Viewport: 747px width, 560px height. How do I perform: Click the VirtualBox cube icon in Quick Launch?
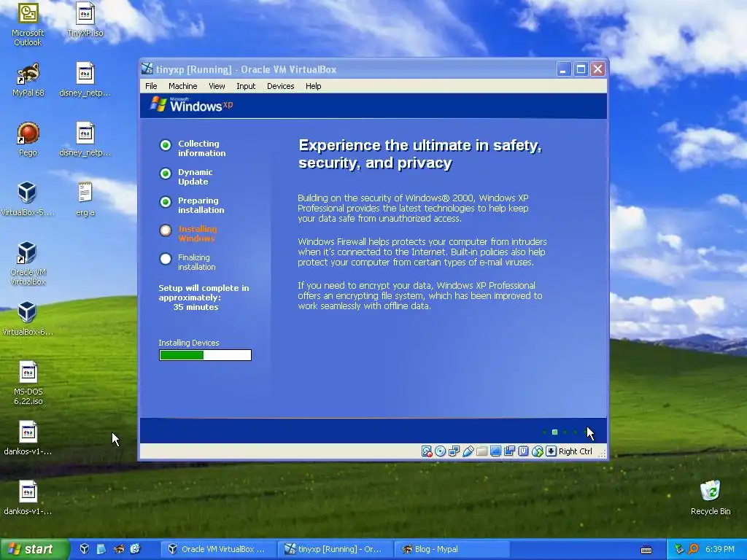point(85,549)
